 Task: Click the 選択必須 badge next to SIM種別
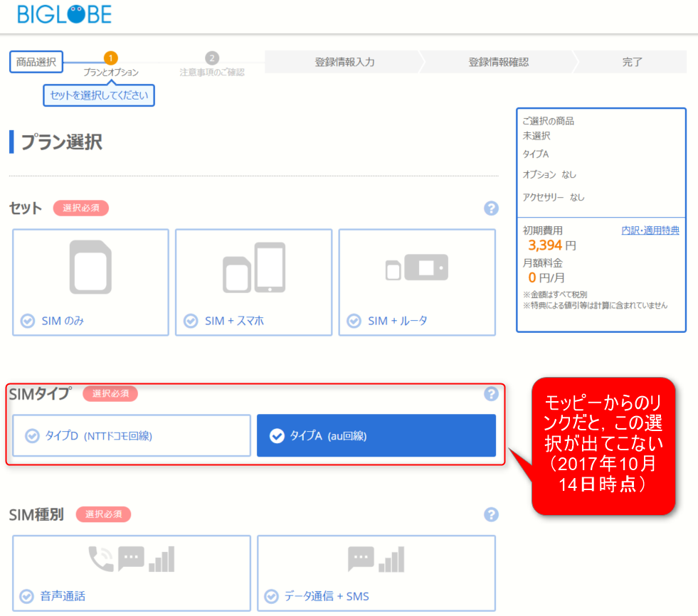click(x=103, y=514)
